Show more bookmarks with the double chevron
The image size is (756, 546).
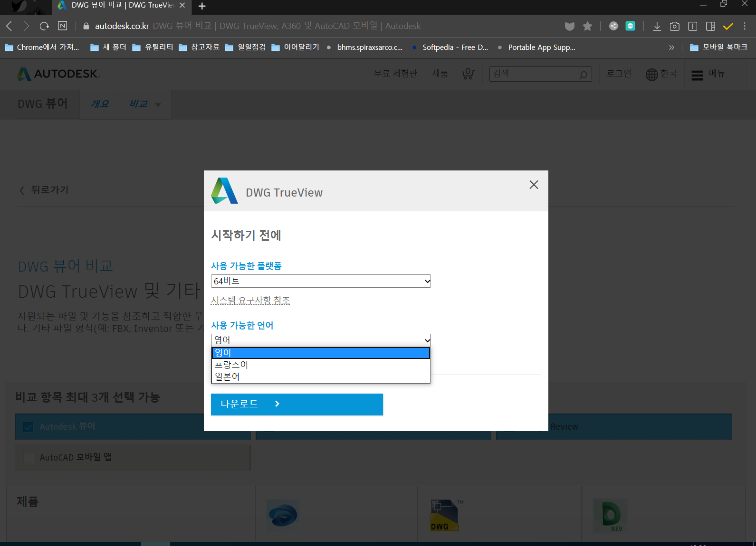tap(671, 47)
